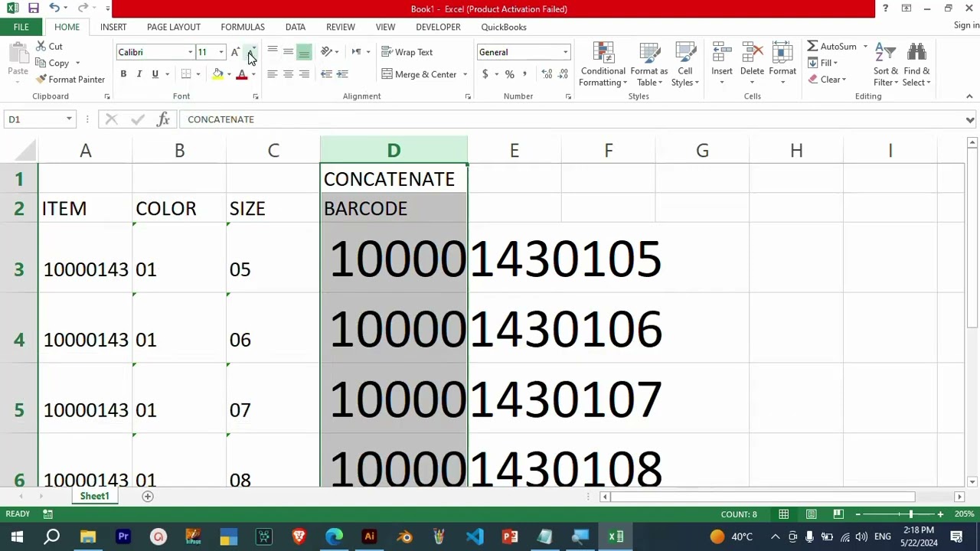
Task: Apply Percent Style
Action: point(510,74)
